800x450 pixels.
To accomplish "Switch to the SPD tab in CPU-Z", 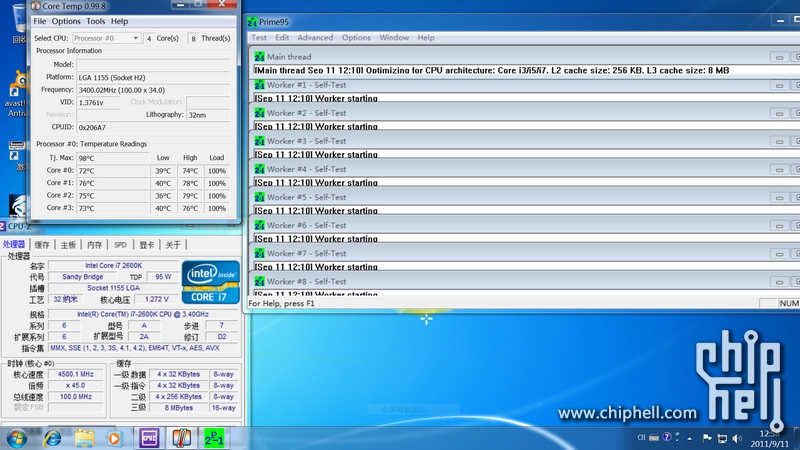I will pos(120,244).
